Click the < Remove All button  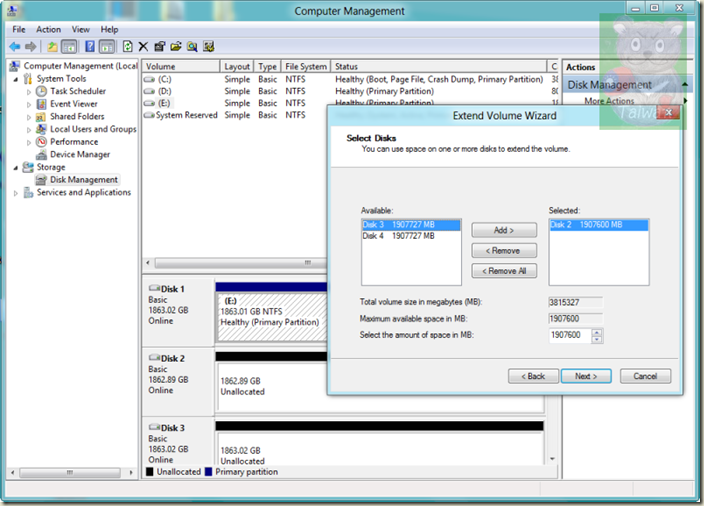pos(504,271)
